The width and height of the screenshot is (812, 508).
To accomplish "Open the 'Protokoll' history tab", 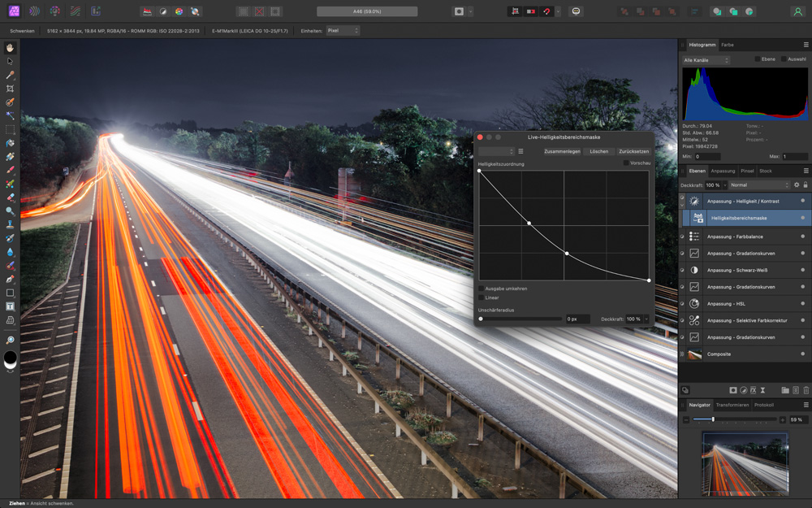I will click(x=763, y=405).
